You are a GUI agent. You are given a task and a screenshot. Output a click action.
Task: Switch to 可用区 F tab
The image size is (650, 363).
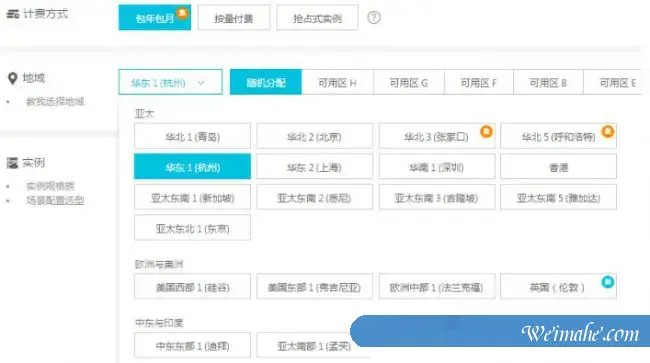tap(479, 82)
